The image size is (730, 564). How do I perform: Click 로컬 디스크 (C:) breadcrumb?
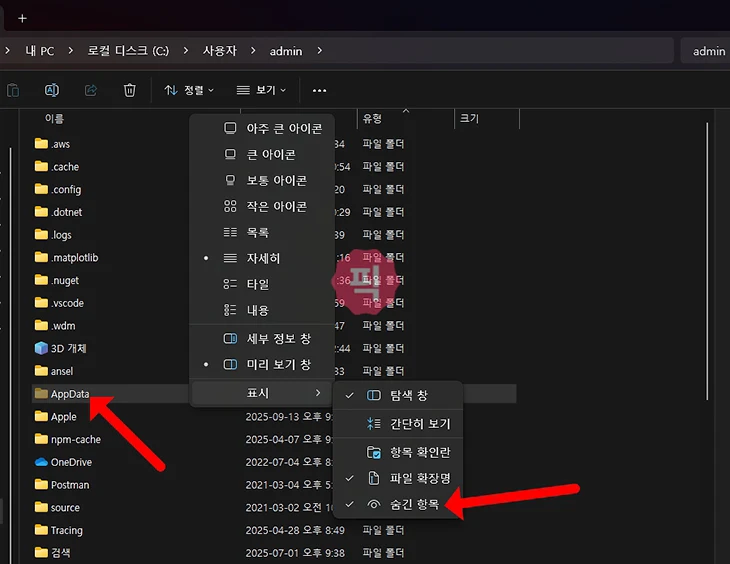pyautogui.click(x=128, y=51)
